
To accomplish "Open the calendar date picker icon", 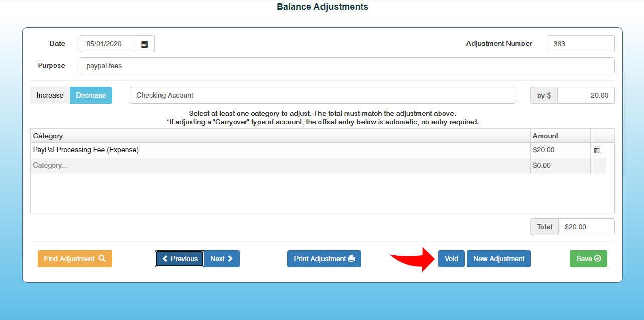I will pos(145,44).
